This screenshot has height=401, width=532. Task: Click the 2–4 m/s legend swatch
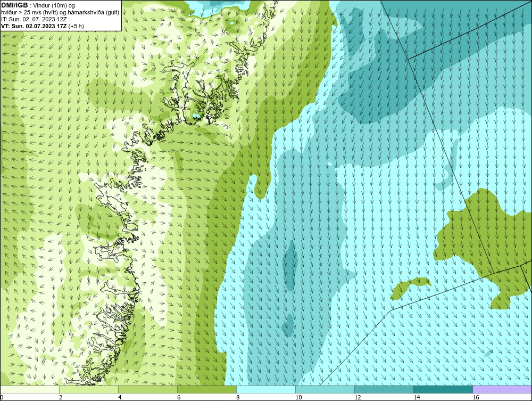(89, 389)
